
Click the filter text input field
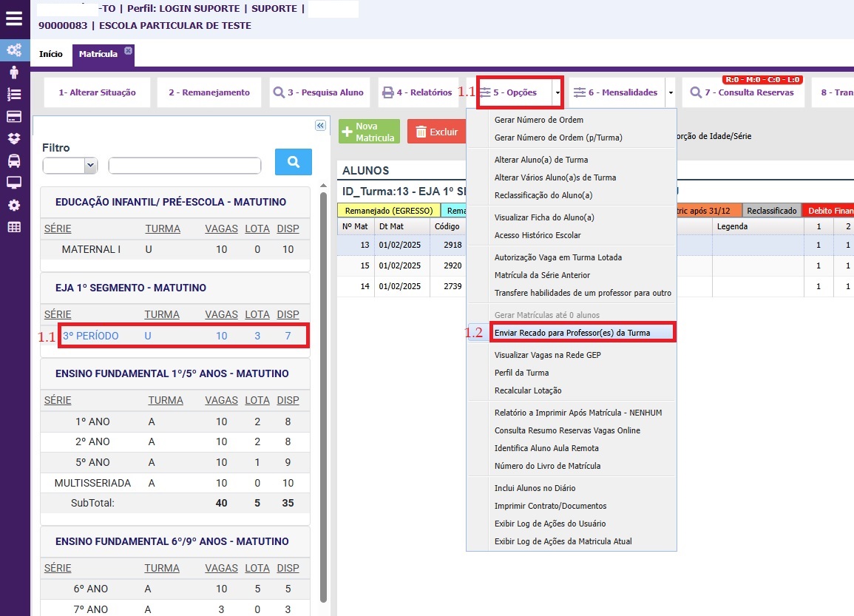(184, 166)
